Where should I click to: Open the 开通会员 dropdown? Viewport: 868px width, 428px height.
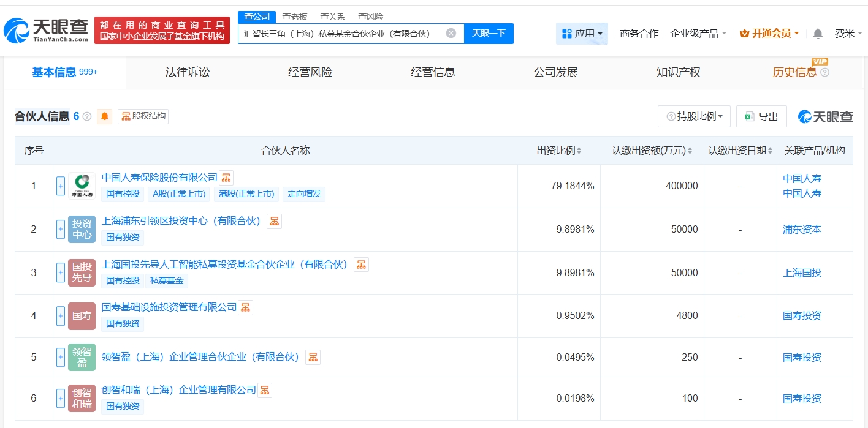coord(769,34)
